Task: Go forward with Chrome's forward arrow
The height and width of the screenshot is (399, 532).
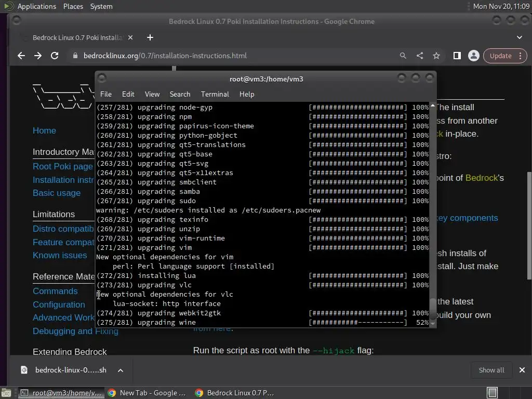Action: (x=38, y=56)
